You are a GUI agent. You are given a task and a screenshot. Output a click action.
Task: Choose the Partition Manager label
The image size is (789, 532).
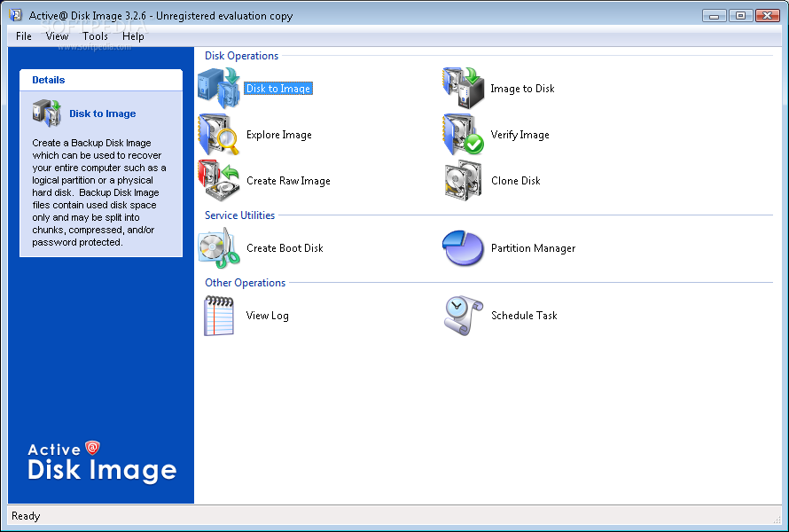pos(534,248)
